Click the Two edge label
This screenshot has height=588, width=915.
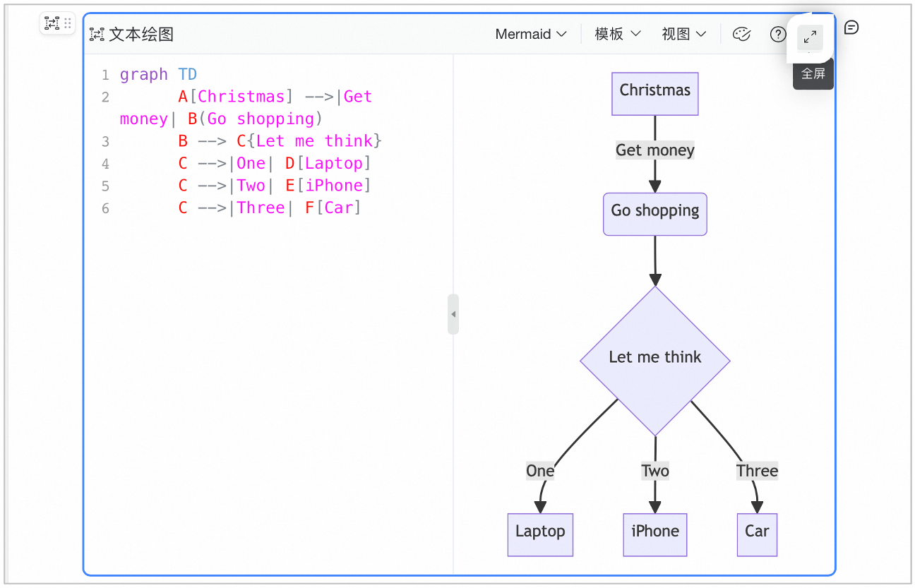tap(655, 471)
